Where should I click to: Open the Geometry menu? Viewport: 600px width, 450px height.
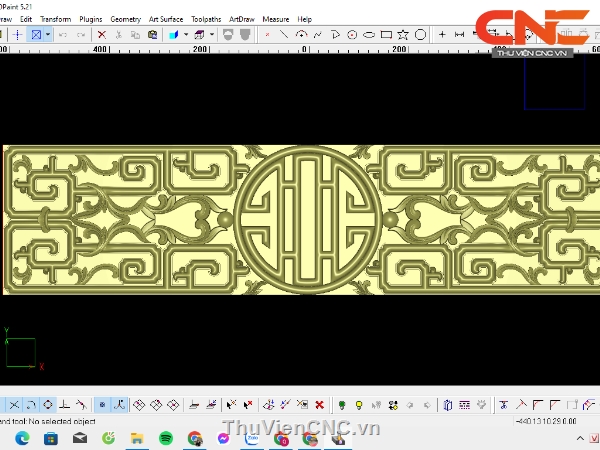(126, 19)
